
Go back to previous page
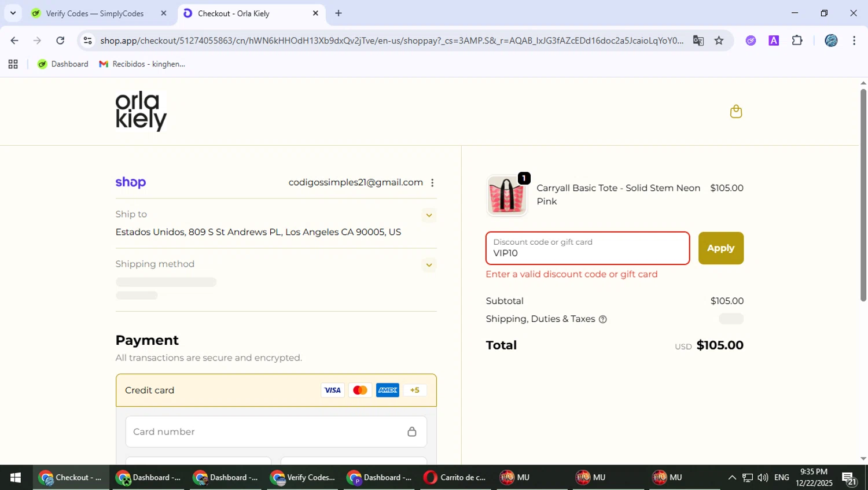pos(14,40)
